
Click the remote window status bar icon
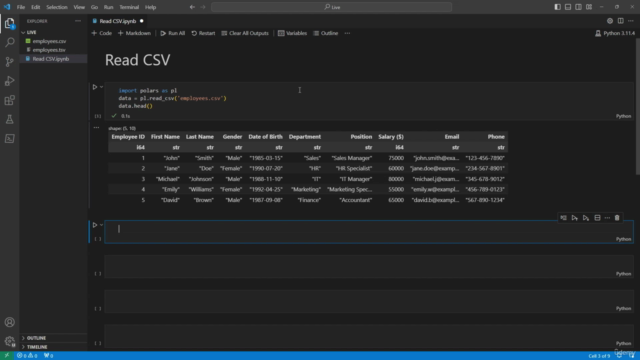[x=7, y=356]
